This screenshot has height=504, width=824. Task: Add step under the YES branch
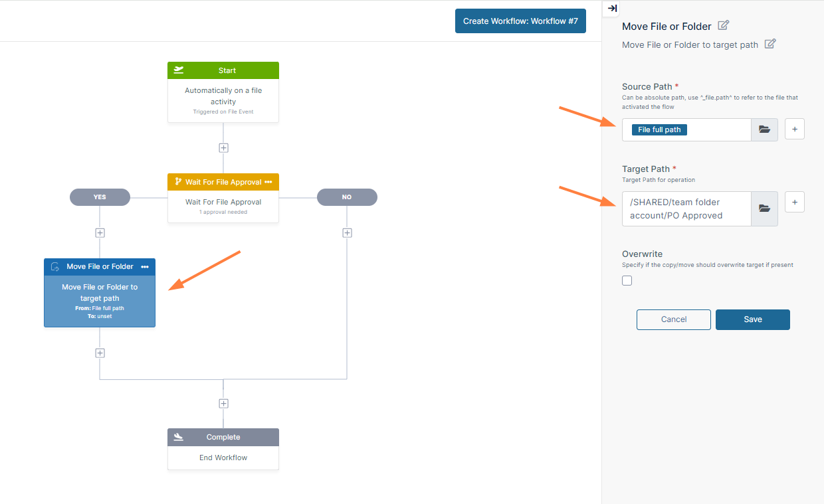click(x=100, y=233)
